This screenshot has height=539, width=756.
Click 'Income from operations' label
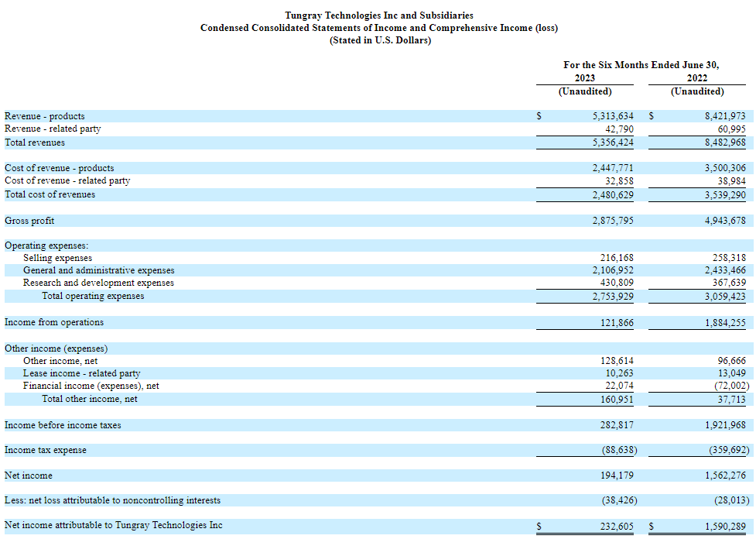pos(54,322)
